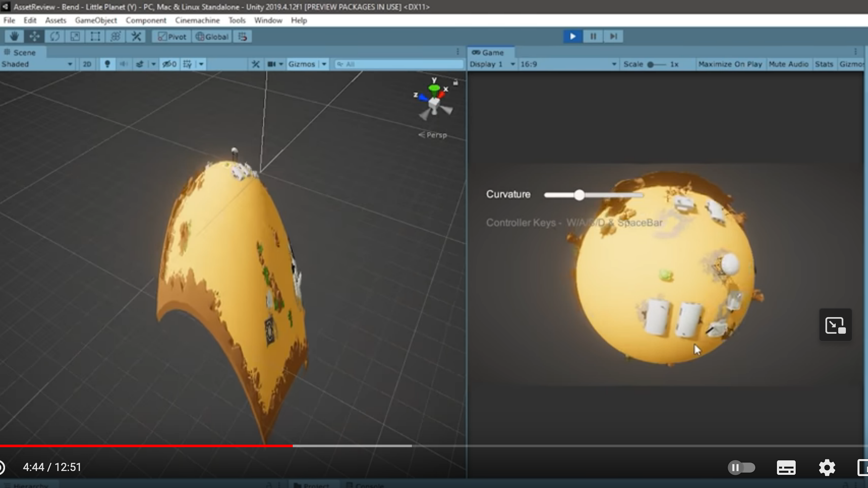Open the Component menu

tap(146, 20)
